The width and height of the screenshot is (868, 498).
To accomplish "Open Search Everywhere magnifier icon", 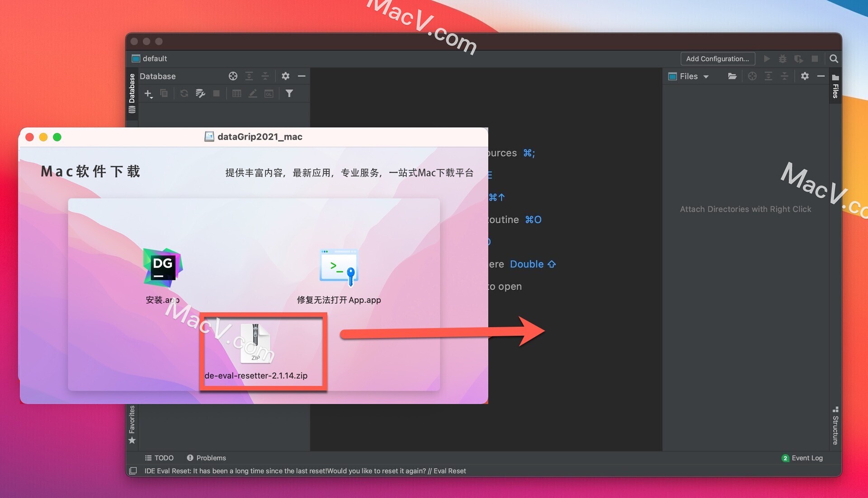I will 834,59.
